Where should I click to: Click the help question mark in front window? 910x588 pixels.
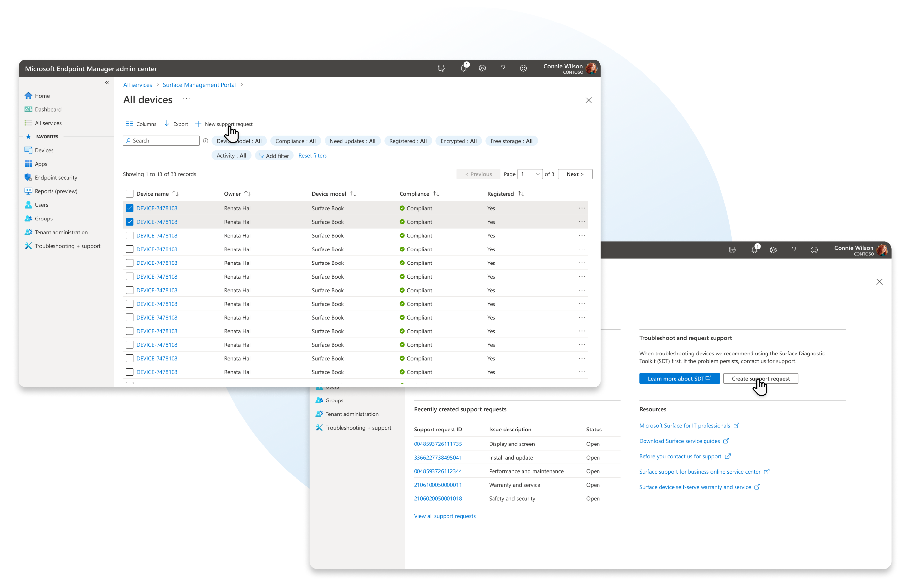coord(503,68)
